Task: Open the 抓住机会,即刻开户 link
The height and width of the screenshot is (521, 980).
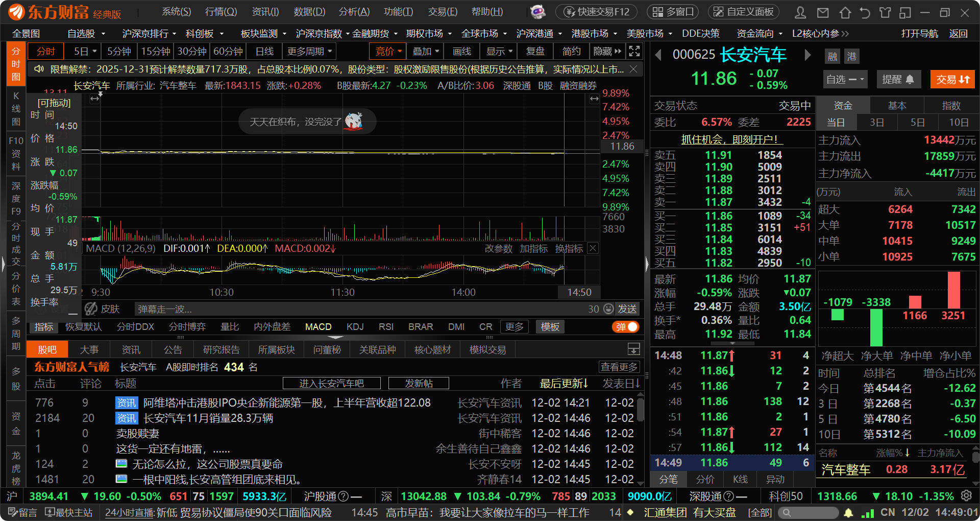Action: point(732,139)
